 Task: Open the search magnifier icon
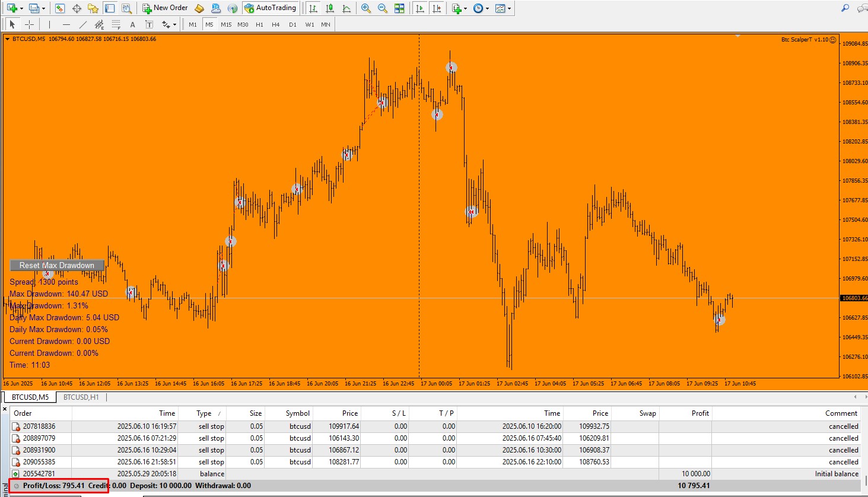[x=845, y=8]
